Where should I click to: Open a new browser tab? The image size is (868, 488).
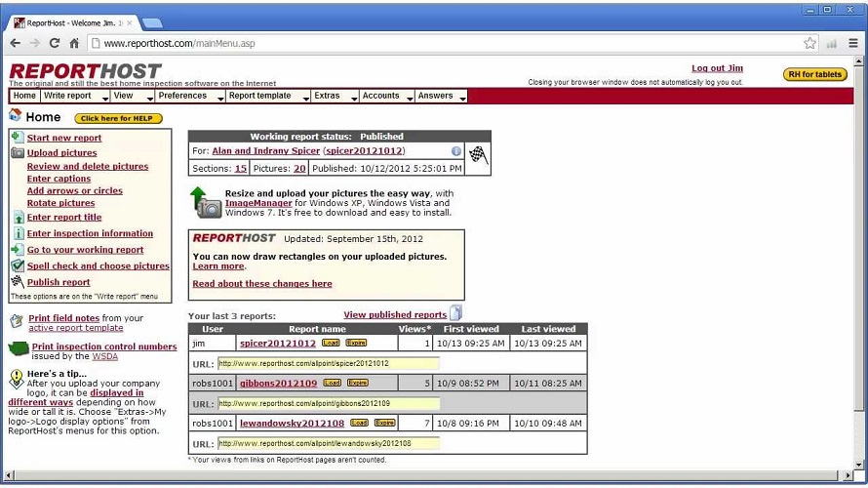152,23
